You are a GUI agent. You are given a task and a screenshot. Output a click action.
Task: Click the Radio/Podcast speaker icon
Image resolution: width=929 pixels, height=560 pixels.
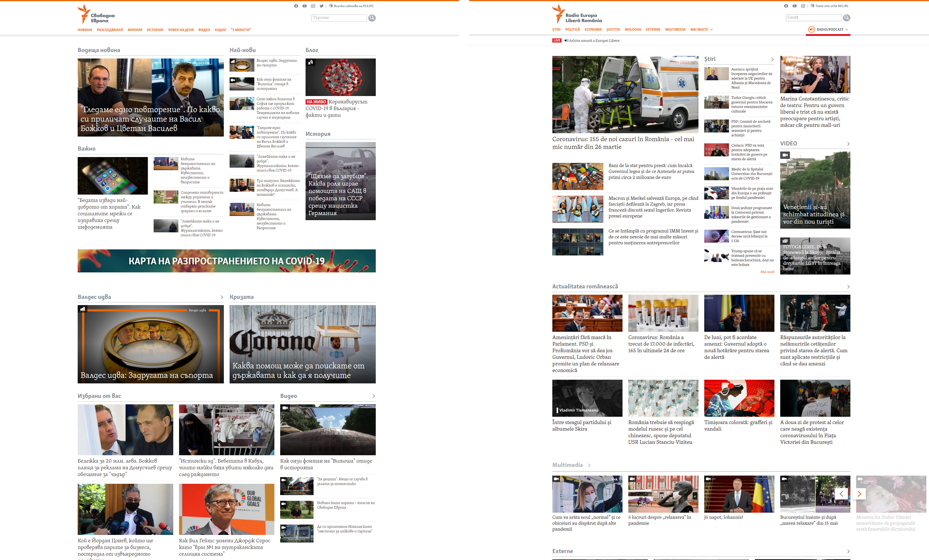[x=811, y=29]
